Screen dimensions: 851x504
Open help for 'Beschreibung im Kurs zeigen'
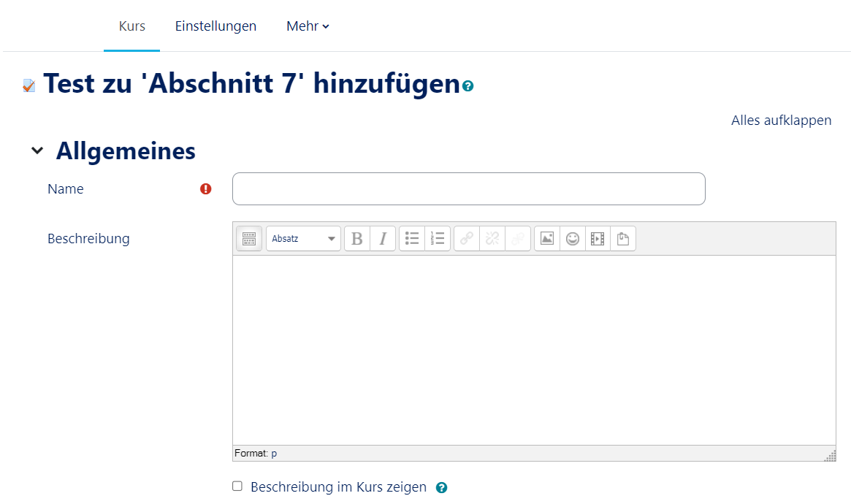point(441,488)
